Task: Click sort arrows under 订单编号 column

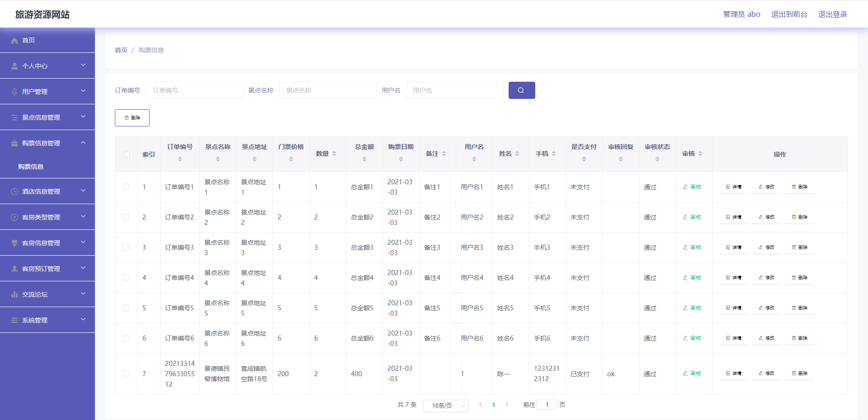Action: [179, 159]
